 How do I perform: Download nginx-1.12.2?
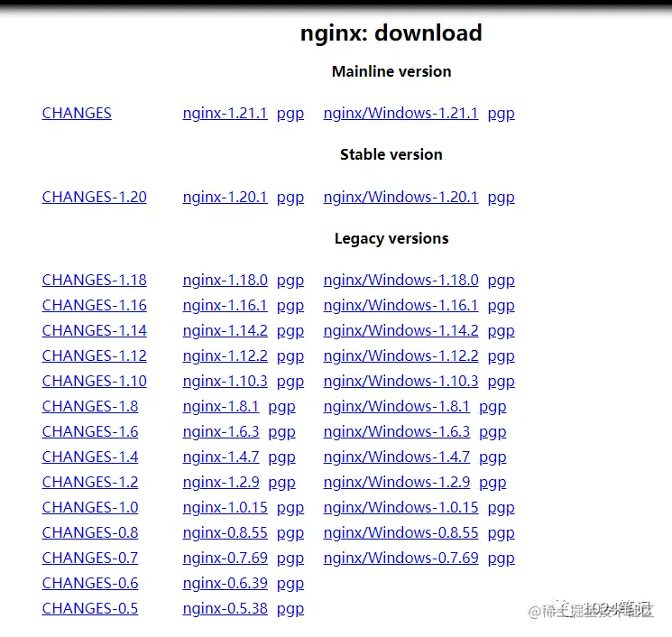coord(225,355)
